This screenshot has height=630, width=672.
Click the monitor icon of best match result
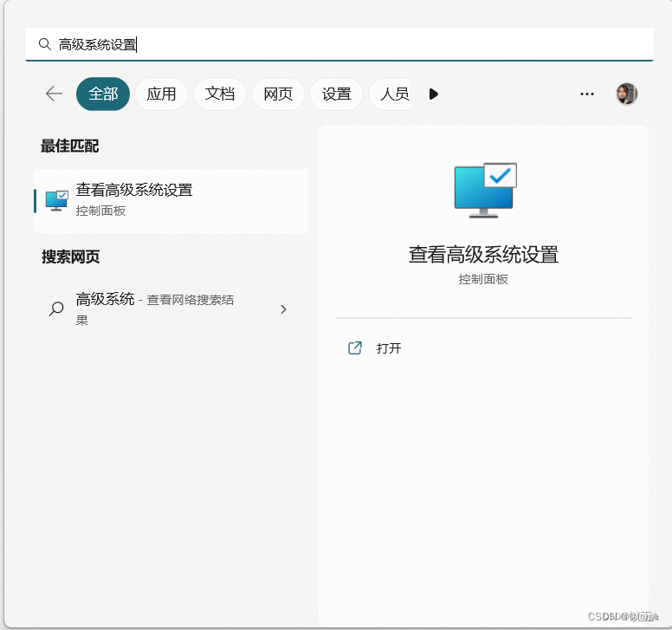pyautogui.click(x=56, y=201)
